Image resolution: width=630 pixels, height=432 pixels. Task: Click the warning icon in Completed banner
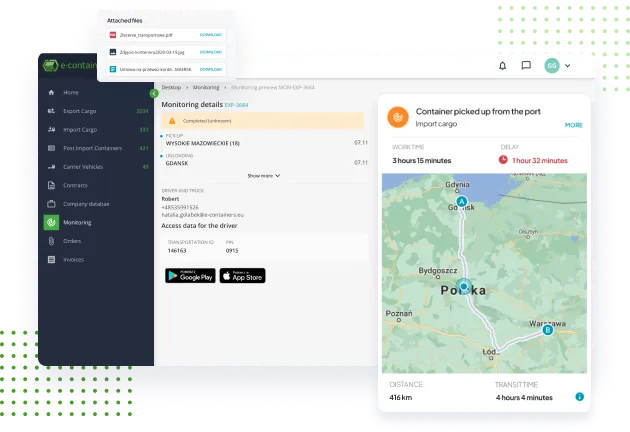[x=172, y=121]
